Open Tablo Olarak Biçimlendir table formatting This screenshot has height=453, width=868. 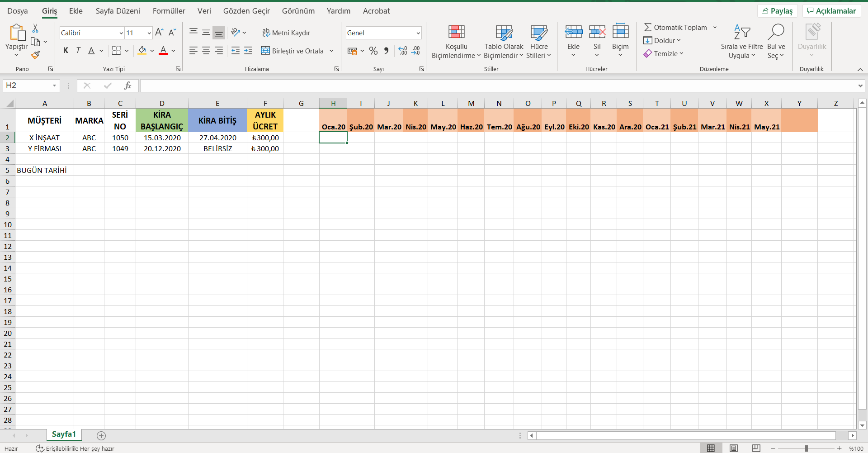click(x=504, y=42)
